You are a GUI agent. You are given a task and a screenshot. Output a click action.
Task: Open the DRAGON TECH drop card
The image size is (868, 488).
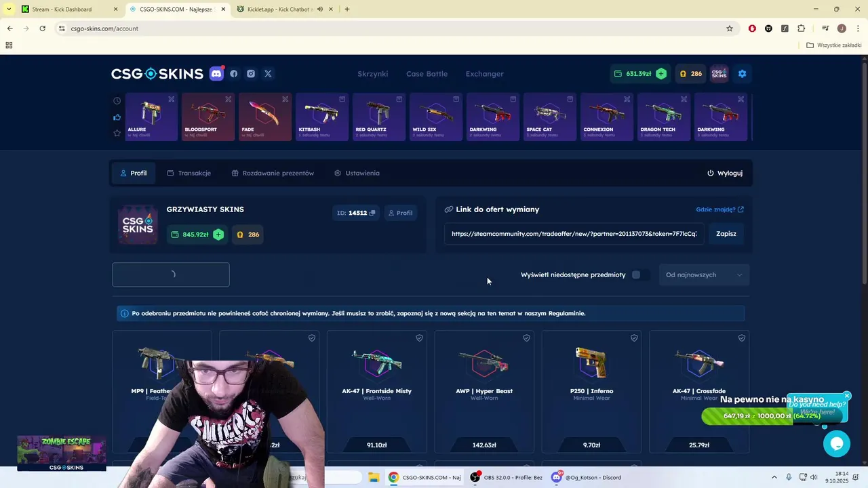coord(665,117)
